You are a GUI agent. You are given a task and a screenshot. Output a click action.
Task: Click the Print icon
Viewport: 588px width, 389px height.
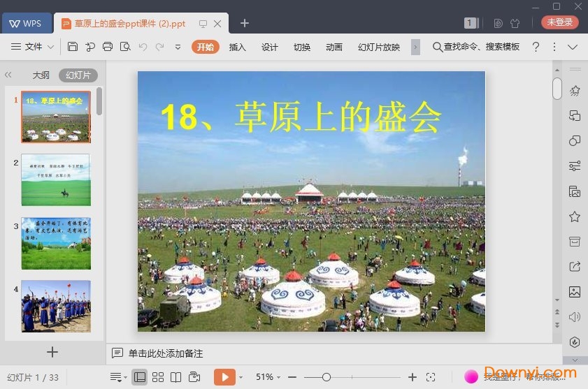click(108, 47)
